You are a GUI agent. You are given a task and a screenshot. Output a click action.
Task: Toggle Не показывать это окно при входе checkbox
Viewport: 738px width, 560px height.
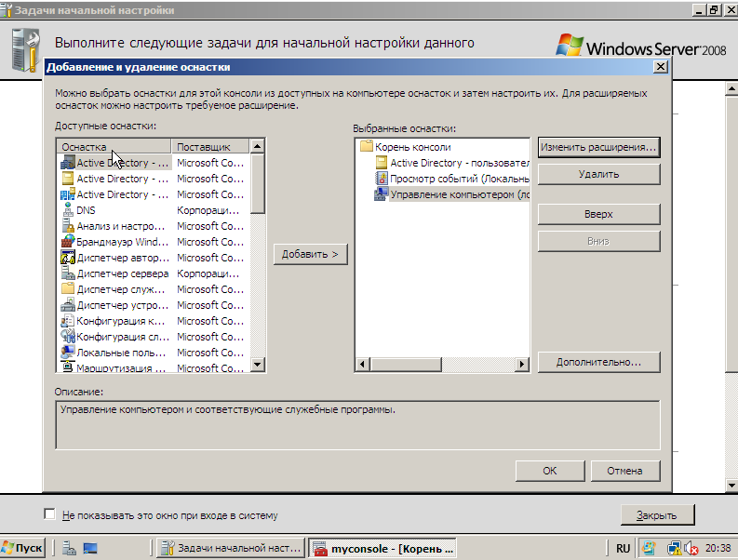49,513
